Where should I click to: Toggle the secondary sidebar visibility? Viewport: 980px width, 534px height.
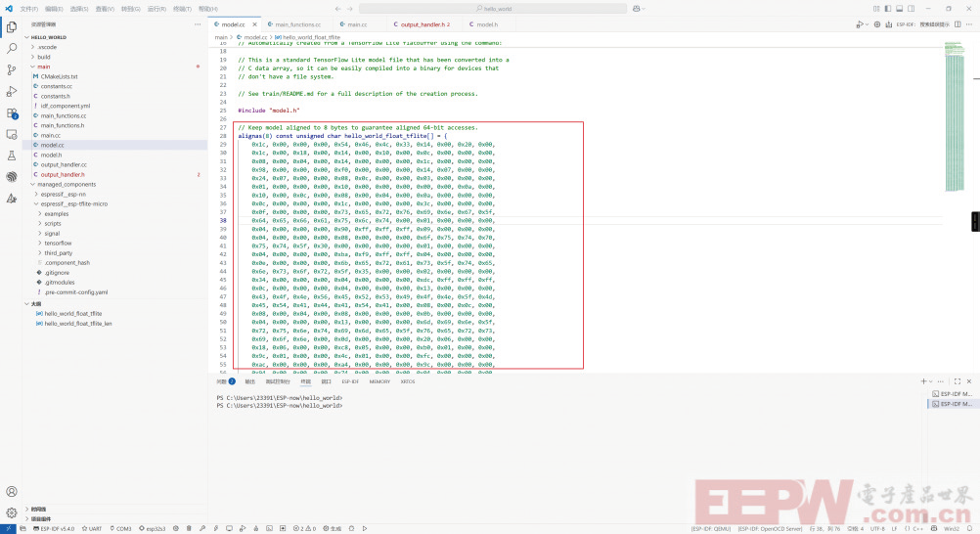pos(912,9)
